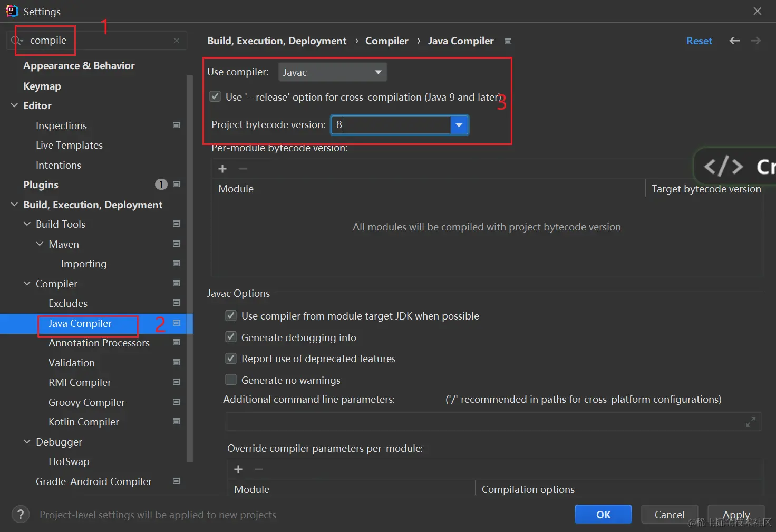The width and height of the screenshot is (776, 532).
Task: Collapse the Maven node
Action: pos(40,244)
